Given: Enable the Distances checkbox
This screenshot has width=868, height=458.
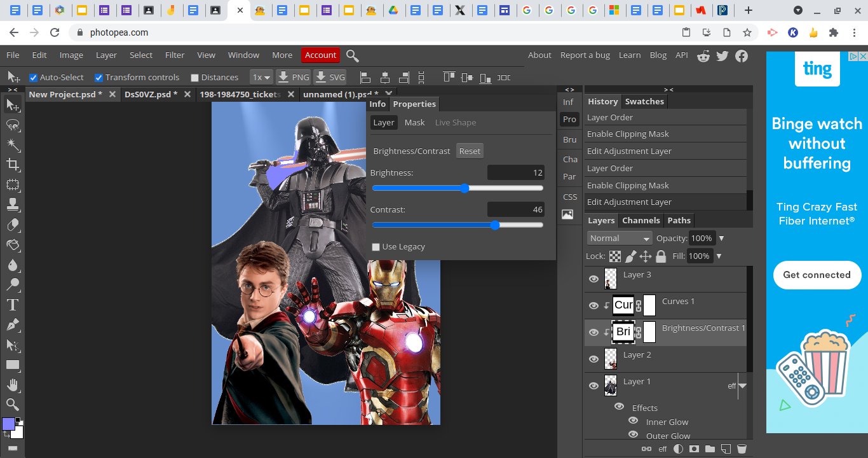Looking at the screenshot, I should 195,78.
